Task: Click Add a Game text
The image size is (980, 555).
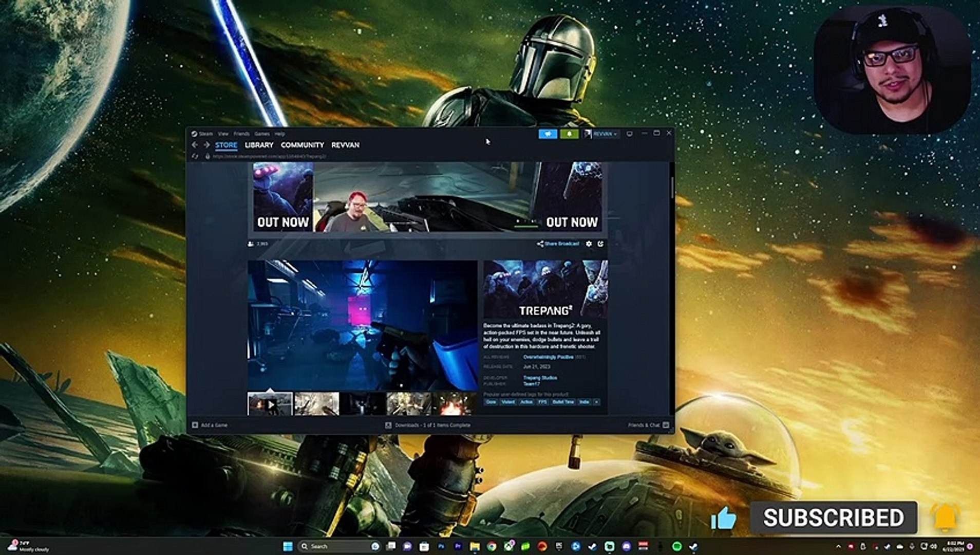Action: [214, 425]
